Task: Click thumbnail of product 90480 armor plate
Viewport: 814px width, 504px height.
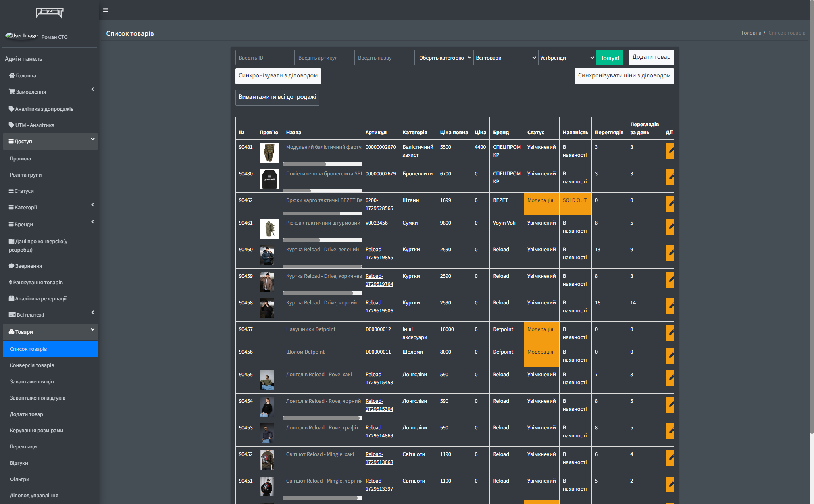Action: point(269,179)
